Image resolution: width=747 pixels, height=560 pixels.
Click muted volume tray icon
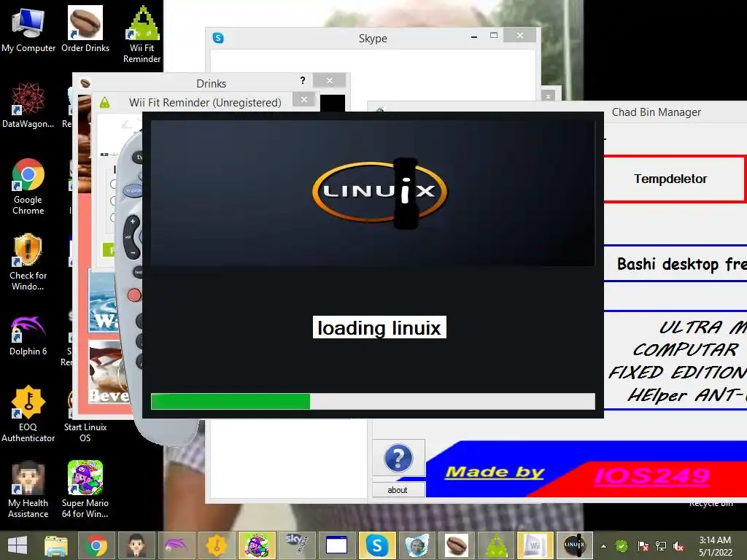(678, 546)
